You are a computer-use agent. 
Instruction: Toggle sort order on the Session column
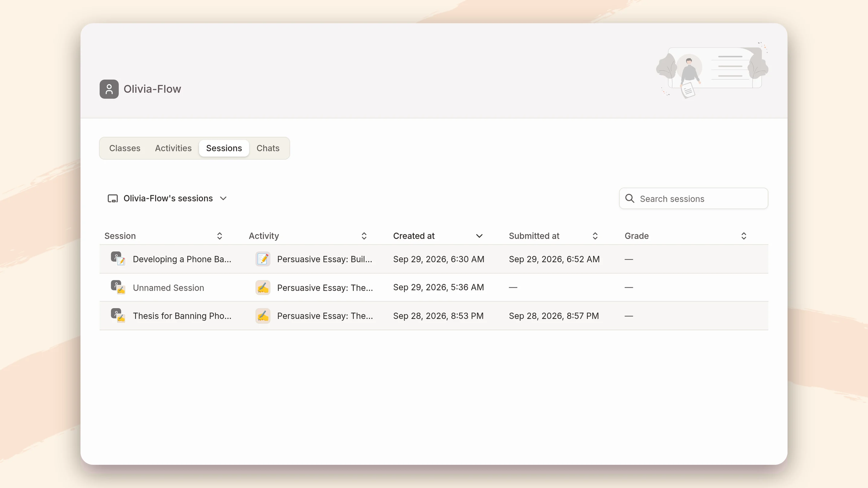coord(220,236)
